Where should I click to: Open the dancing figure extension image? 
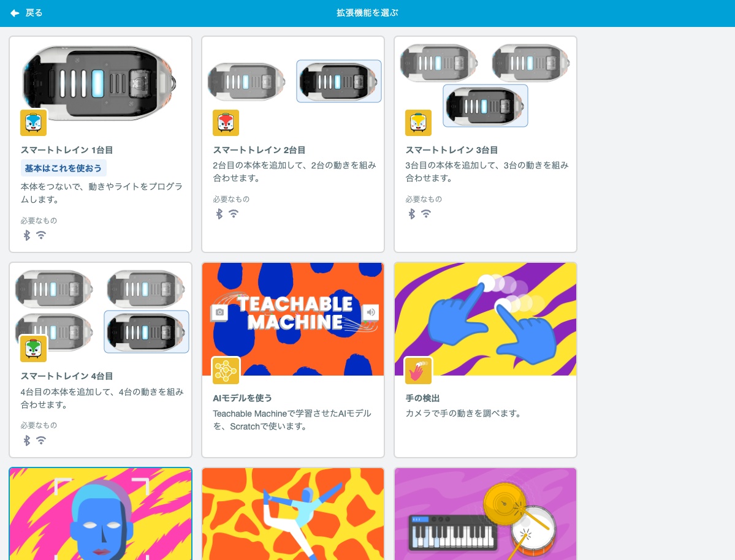click(293, 514)
